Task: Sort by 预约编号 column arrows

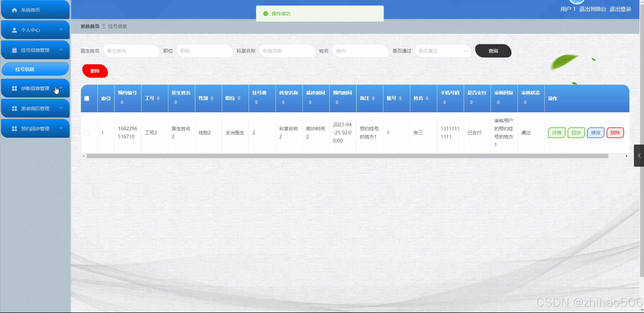Action: [122, 102]
